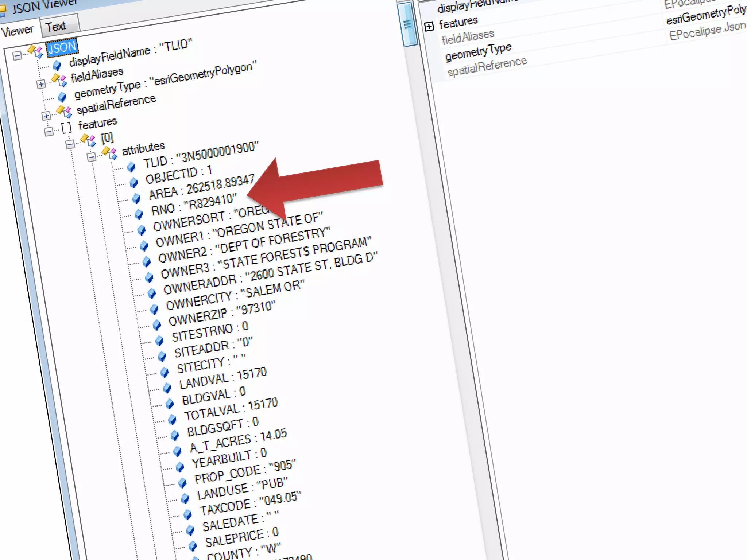Image resolution: width=747 pixels, height=560 pixels.
Task: Click the OWNERZIP value icon
Action: (157, 325)
